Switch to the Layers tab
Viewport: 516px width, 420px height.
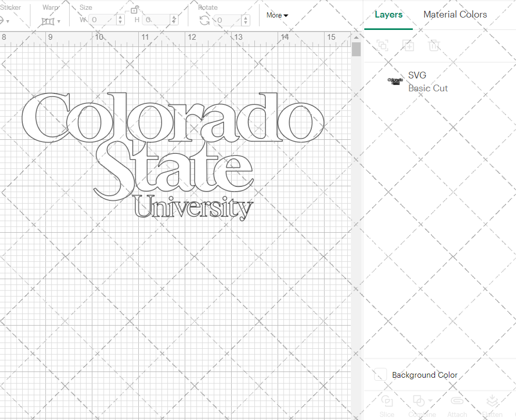[389, 14]
